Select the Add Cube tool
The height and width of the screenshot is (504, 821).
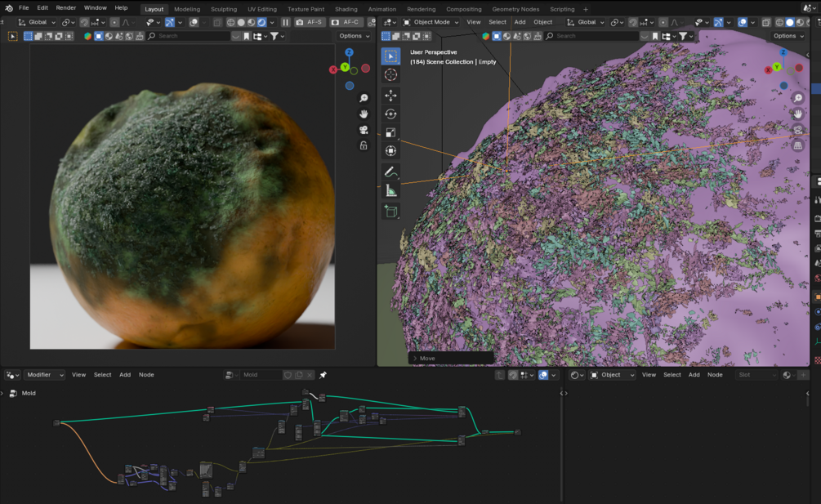tap(390, 211)
